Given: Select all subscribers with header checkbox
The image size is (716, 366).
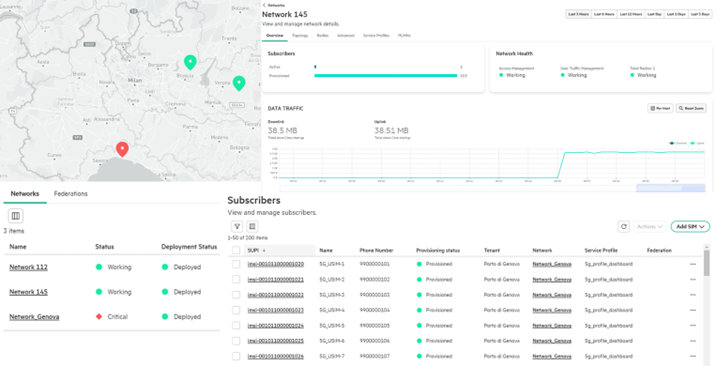Looking at the screenshot, I should [236, 250].
